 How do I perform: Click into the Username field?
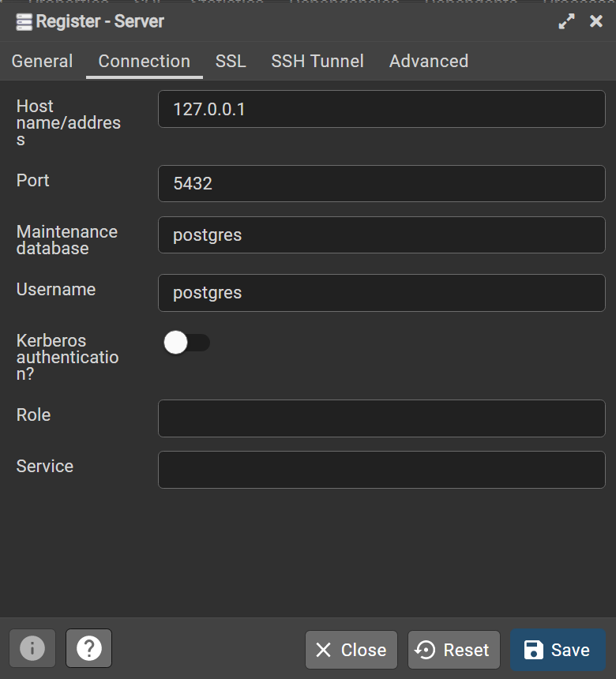[x=381, y=293]
